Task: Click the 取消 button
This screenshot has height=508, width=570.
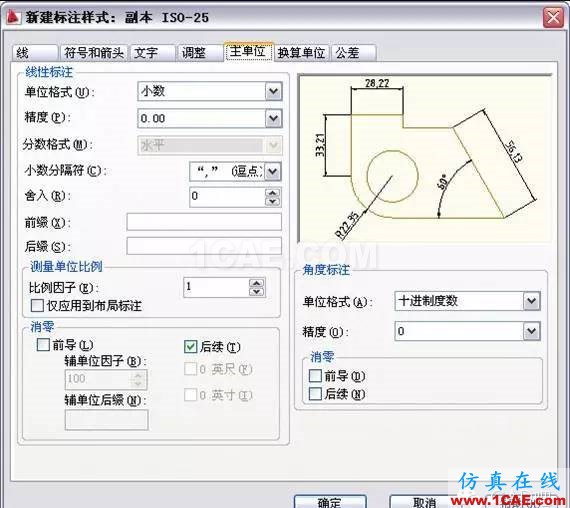Action: click(x=425, y=501)
